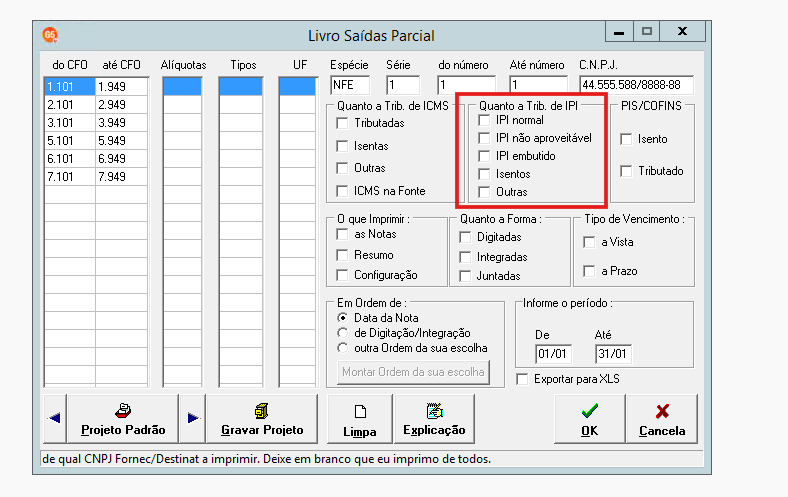Click the right blue arrow next project button
This screenshot has width=788, height=497.
pos(192,418)
